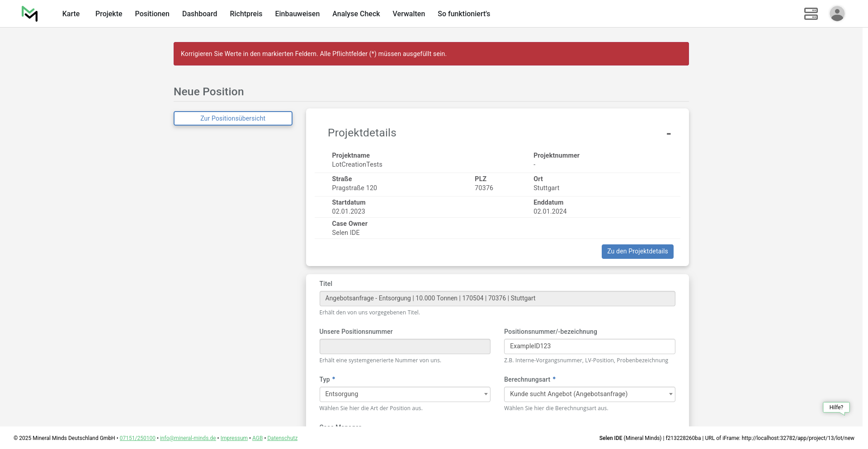Click the Zu den Projektdetails button

pos(637,252)
